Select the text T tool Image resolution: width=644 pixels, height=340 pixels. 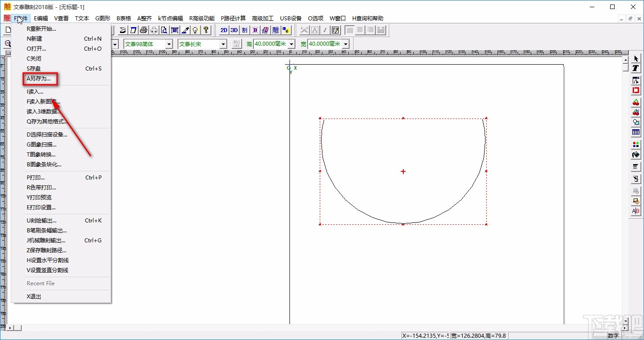[636, 68]
